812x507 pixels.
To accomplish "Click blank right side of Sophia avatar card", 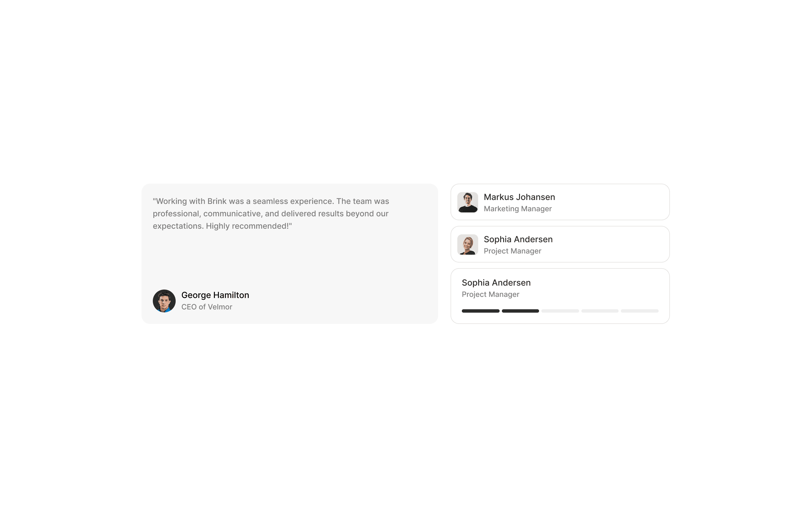I will [x=621, y=244].
